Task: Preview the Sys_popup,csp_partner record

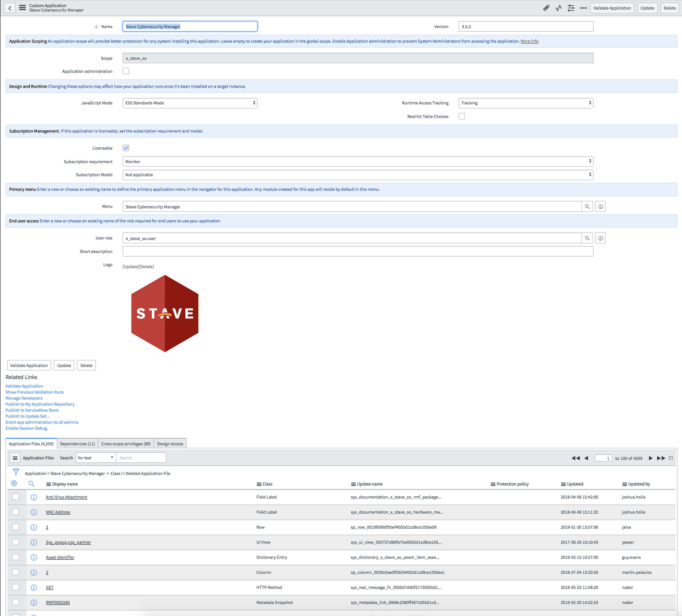Action: tap(33, 542)
